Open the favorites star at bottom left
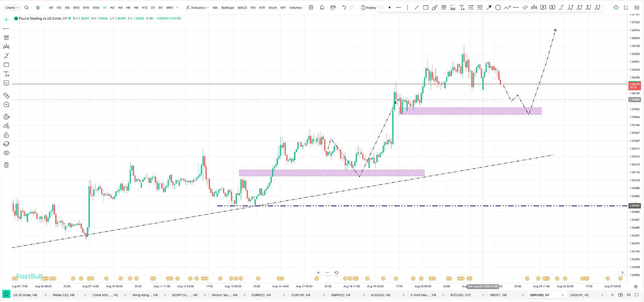 tap(6, 295)
